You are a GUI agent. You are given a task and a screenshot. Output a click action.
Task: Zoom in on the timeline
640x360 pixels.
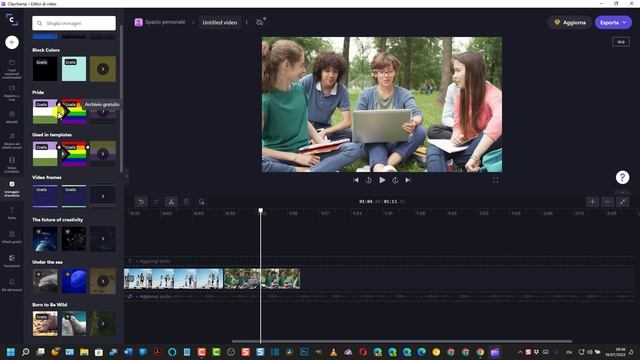click(x=592, y=202)
